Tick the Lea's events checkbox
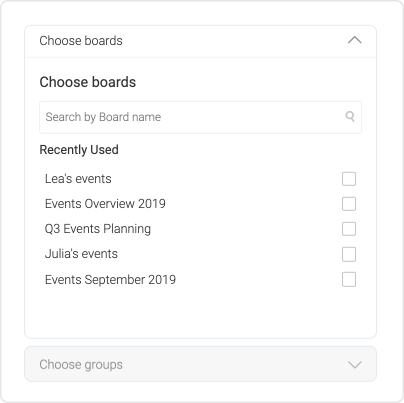404x403 pixels. click(349, 179)
